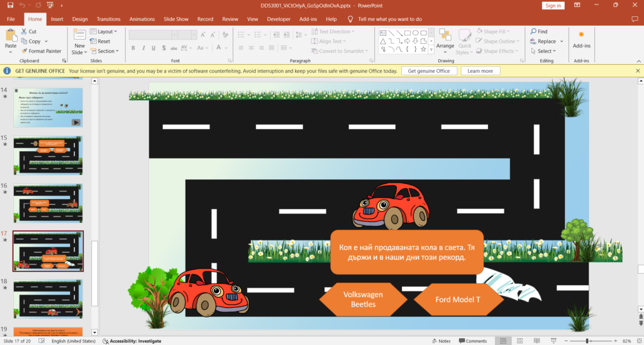Image resolution: width=644 pixels, height=345 pixels.
Task: Toggle Underline formatting
Action: tap(153, 48)
